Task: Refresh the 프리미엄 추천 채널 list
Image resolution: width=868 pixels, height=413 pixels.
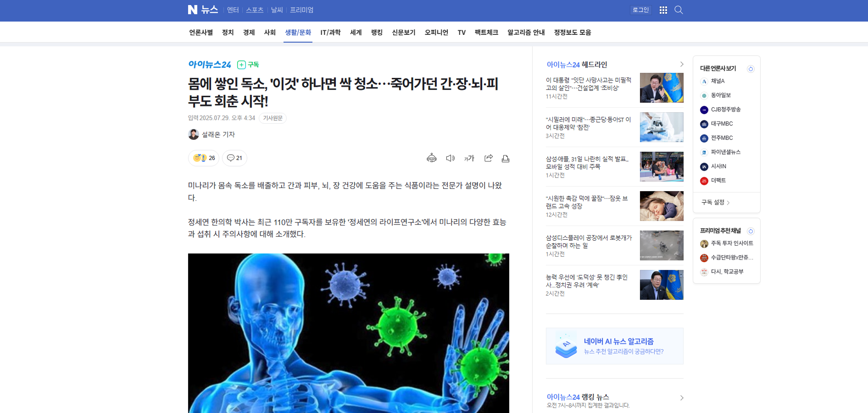Action: pos(751,231)
